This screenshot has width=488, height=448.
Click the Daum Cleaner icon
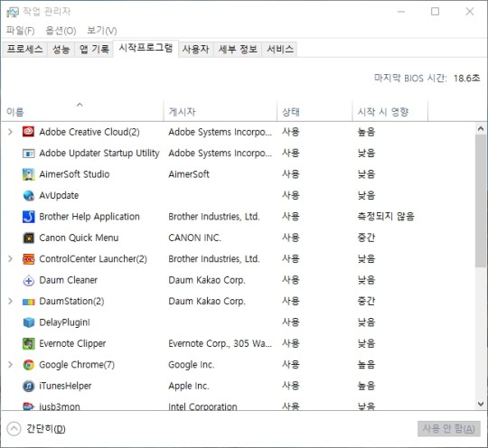[x=29, y=280]
